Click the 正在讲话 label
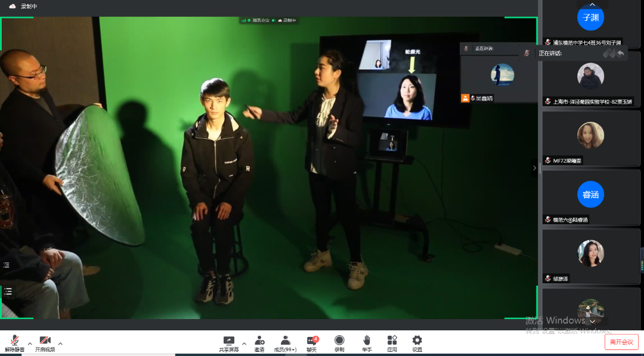This screenshot has height=356, width=644. pyautogui.click(x=550, y=54)
